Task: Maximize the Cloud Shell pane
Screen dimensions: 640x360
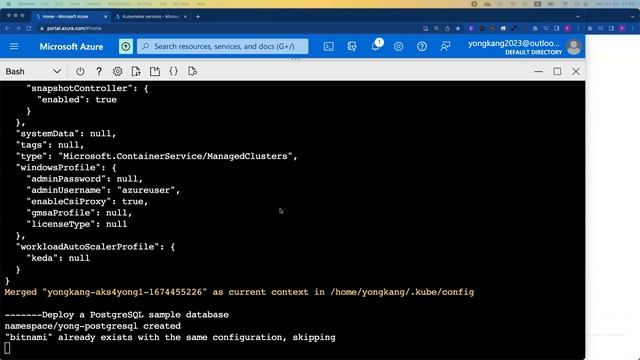Action: (557, 71)
